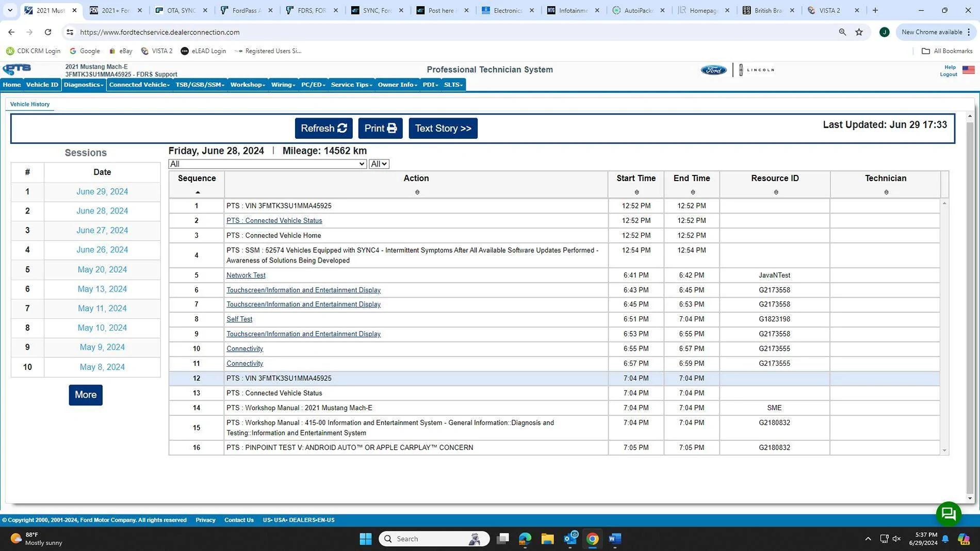Click the Text Story >> button
The width and height of the screenshot is (980, 551).
point(443,128)
